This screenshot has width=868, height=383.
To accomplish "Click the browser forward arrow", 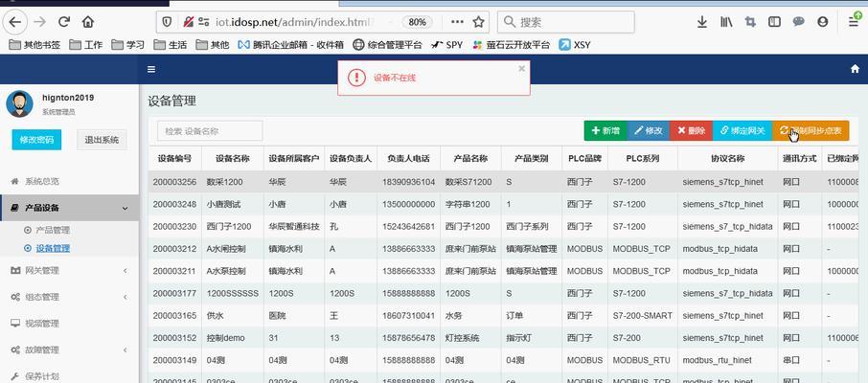I will coord(40,22).
